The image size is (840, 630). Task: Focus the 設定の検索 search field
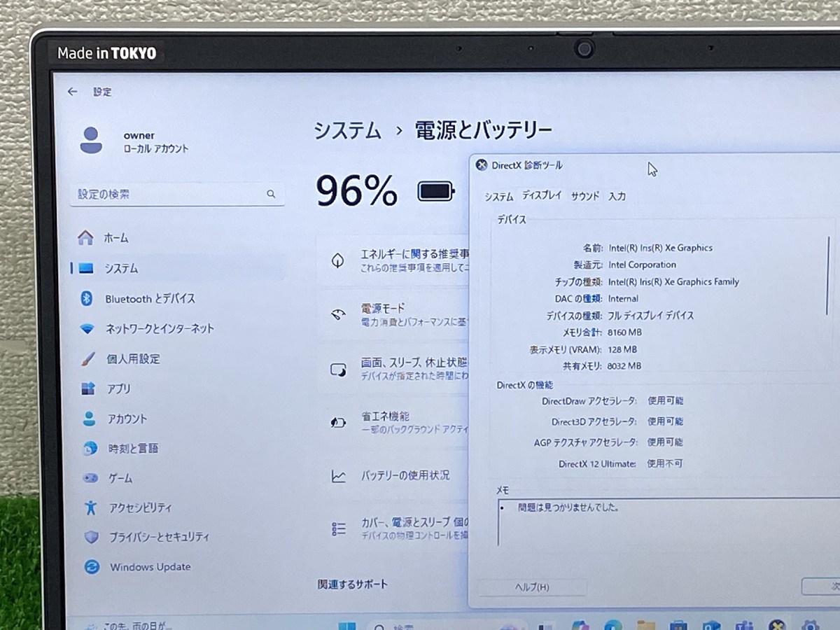click(x=177, y=195)
